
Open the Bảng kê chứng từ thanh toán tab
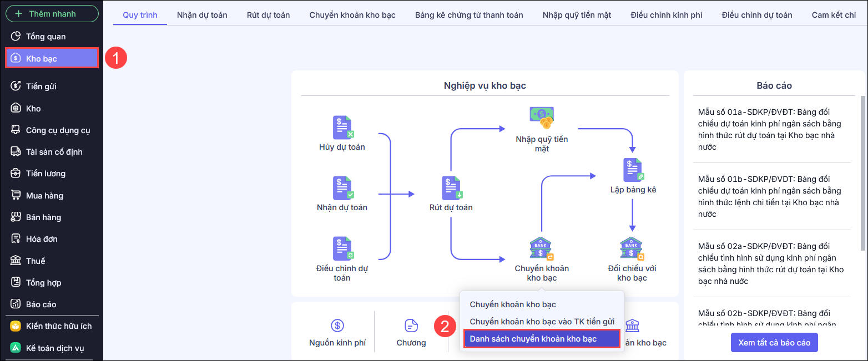469,15
